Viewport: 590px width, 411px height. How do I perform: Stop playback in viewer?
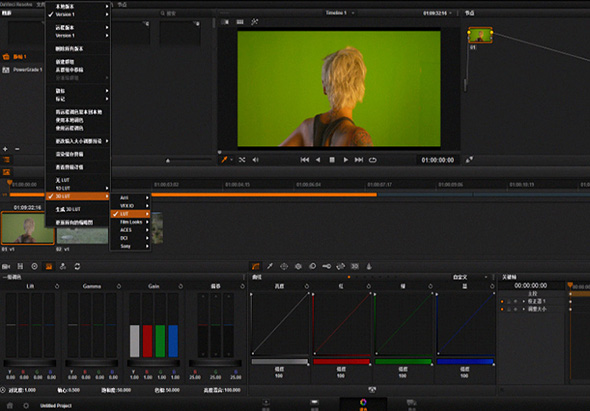coord(332,160)
